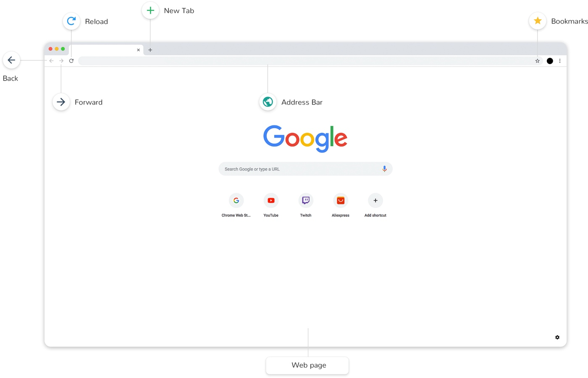Focus the browser address bar field
This screenshot has width=588, height=378.
(310, 61)
